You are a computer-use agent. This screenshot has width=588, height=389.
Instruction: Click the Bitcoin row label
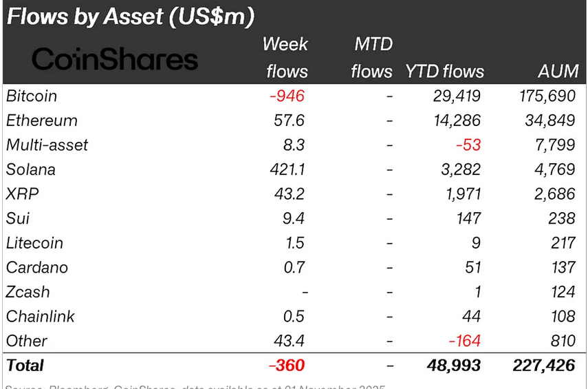(x=32, y=96)
